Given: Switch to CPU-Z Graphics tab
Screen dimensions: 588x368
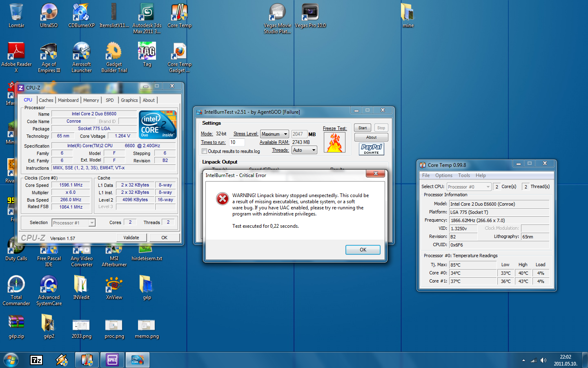Looking at the screenshot, I should 129,100.
